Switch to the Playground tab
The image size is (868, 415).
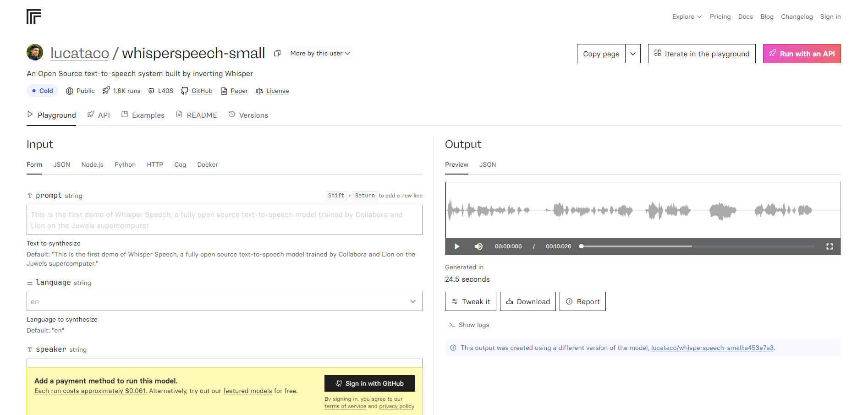pyautogui.click(x=51, y=115)
